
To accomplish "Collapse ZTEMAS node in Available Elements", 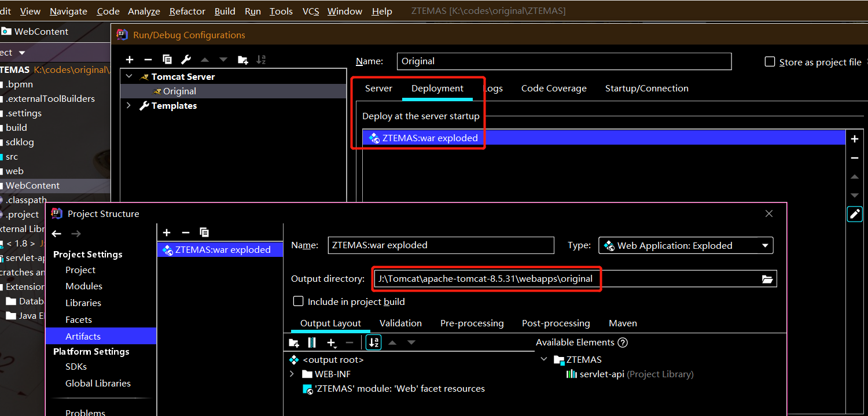I will click(x=544, y=360).
